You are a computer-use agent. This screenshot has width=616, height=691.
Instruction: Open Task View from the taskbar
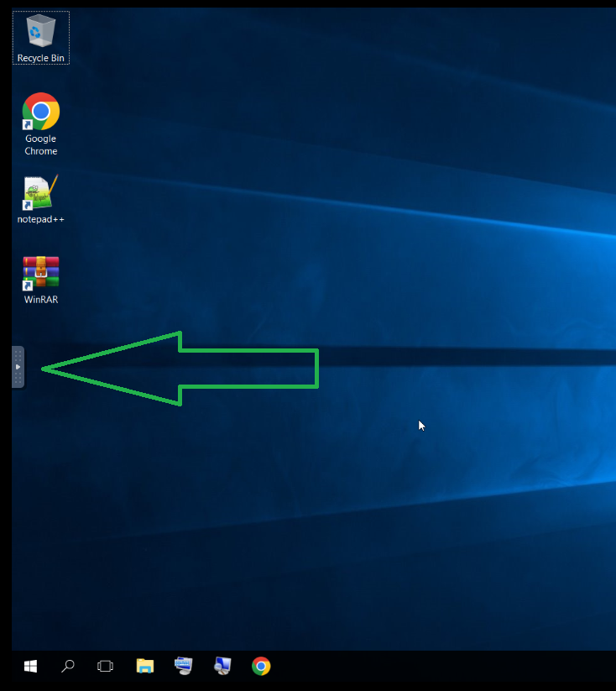pyautogui.click(x=105, y=666)
